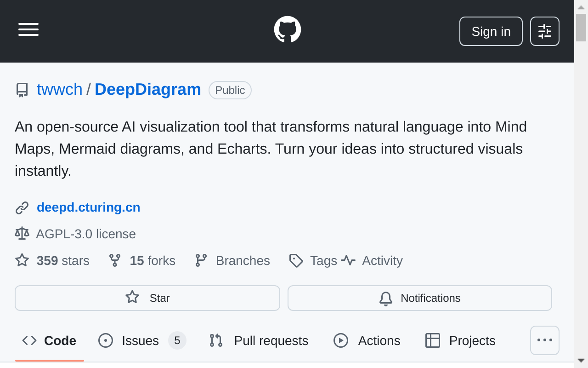Star the DeepDiagram repository
The width and height of the screenshot is (588, 368).
click(x=147, y=298)
